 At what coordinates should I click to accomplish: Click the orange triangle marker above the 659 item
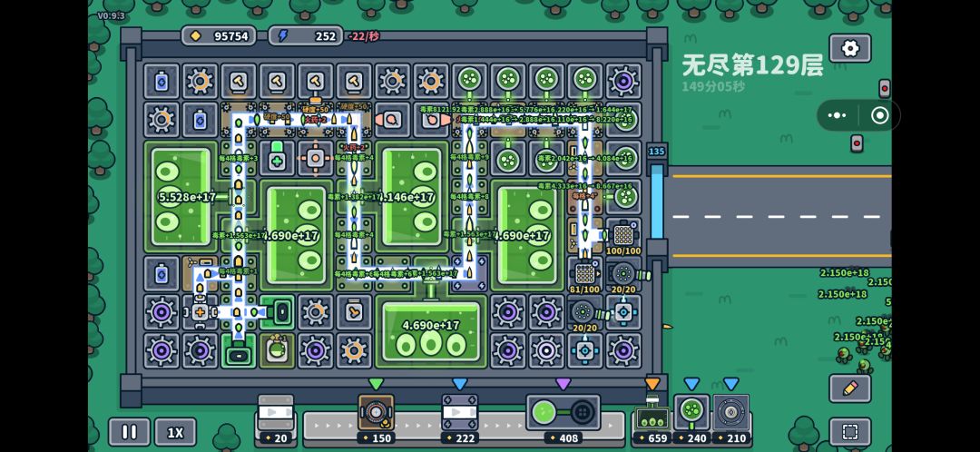(652, 383)
